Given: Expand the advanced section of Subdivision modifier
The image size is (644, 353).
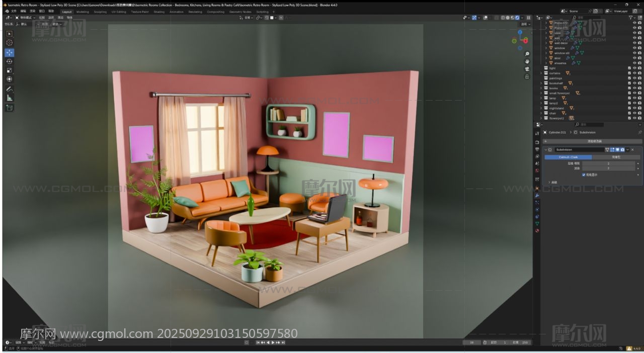Looking at the screenshot, I should [549, 182].
